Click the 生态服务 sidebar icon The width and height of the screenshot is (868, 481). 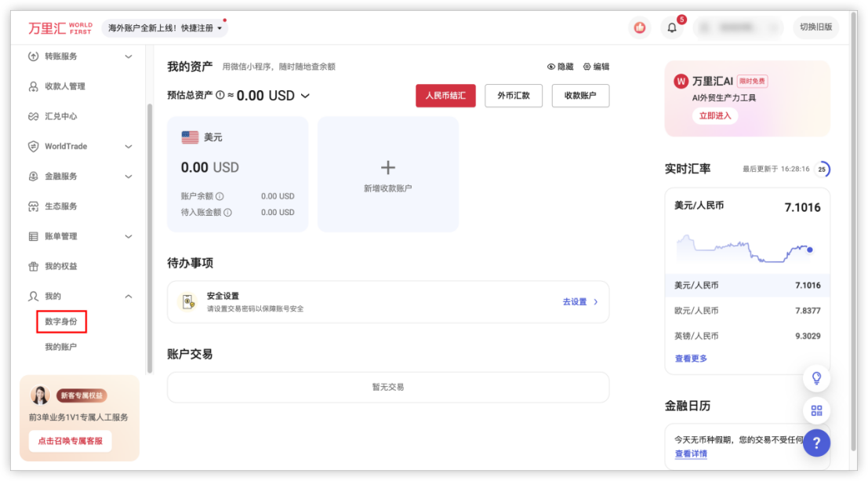(33, 206)
